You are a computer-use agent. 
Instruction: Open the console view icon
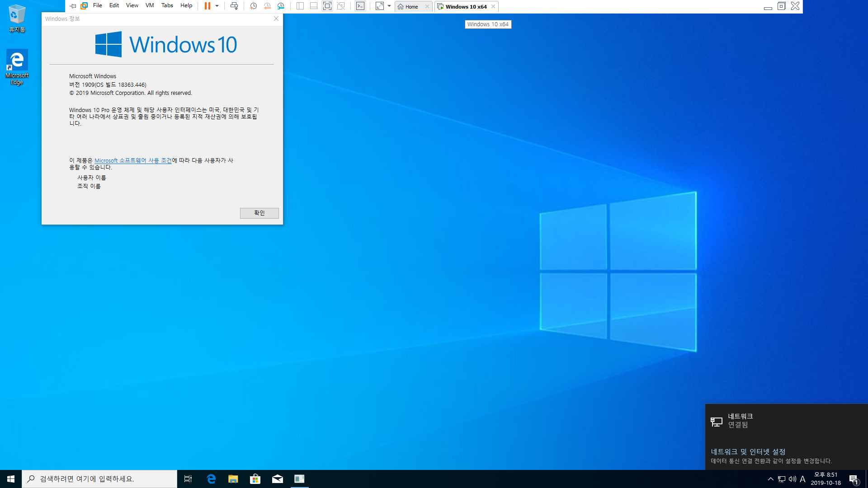pos(360,6)
